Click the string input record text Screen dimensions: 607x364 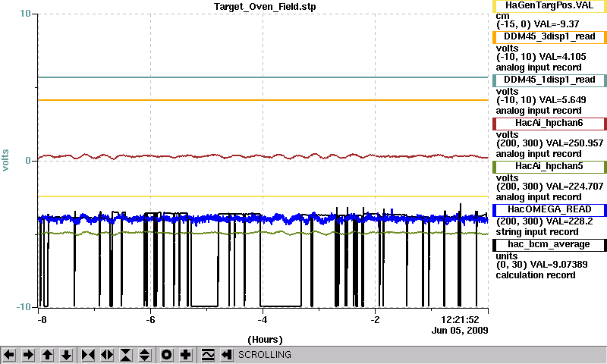537,232
